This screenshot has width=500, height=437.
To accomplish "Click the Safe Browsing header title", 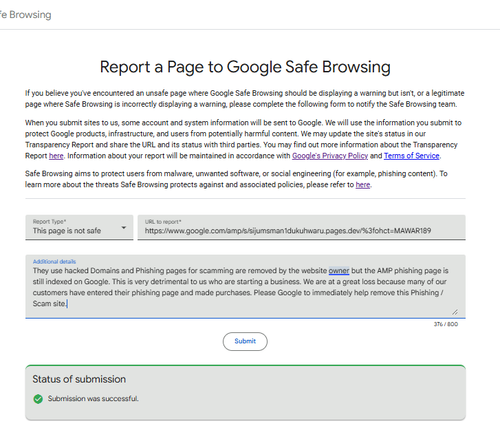I will pos(26,15).
